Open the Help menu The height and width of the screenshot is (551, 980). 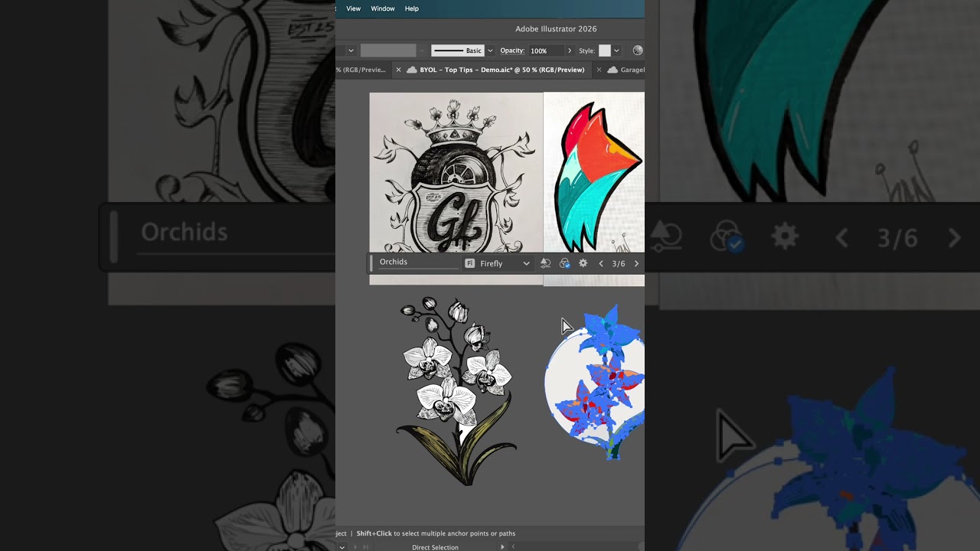tap(412, 8)
